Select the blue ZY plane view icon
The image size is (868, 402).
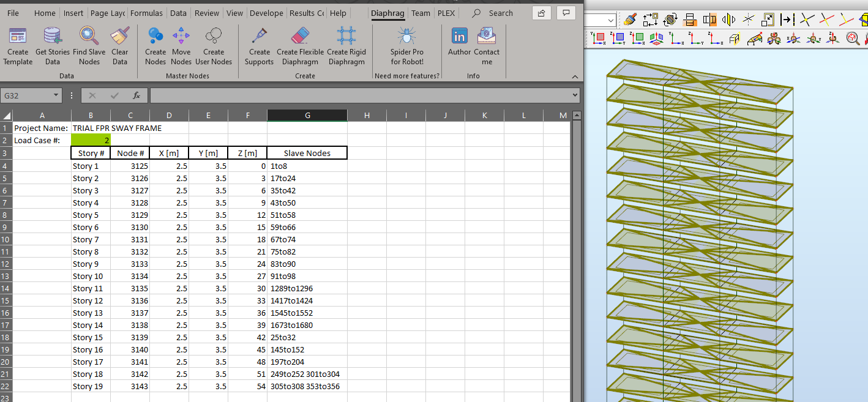(618, 39)
